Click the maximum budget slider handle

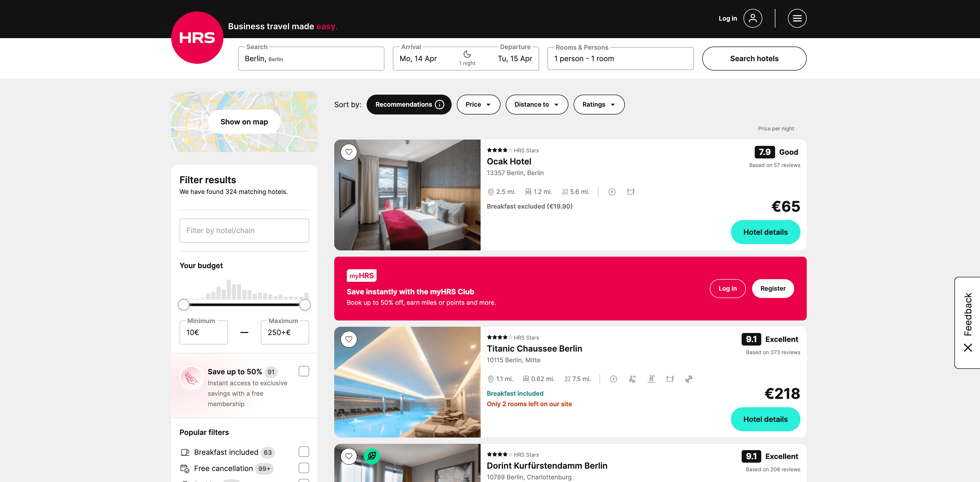tap(305, 305)
